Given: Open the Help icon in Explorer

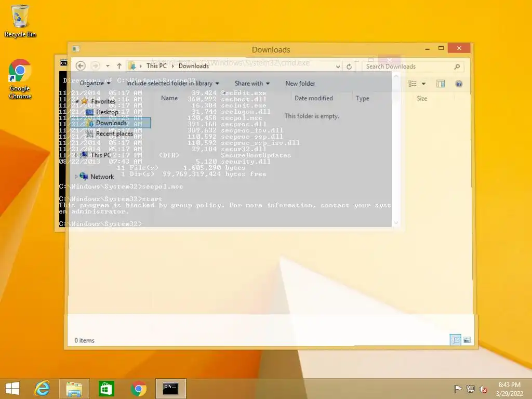Looking at the screenshot, I should 459,84.
